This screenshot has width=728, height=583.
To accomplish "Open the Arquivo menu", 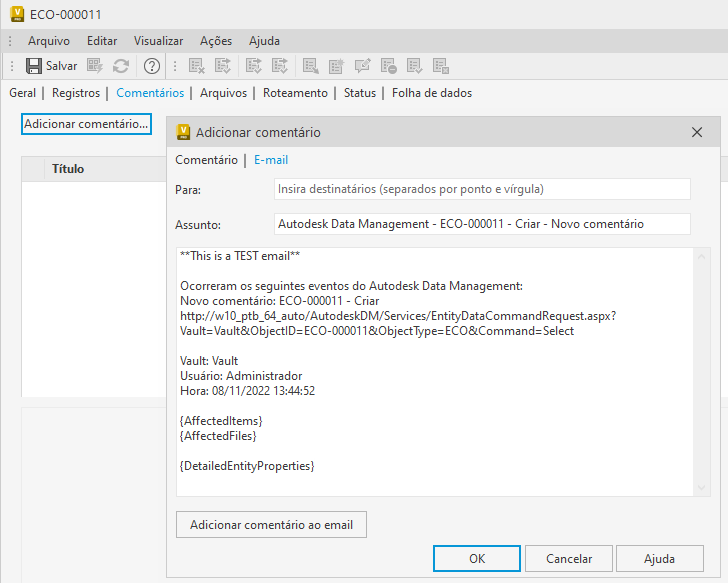I will [x=49, y=41].
